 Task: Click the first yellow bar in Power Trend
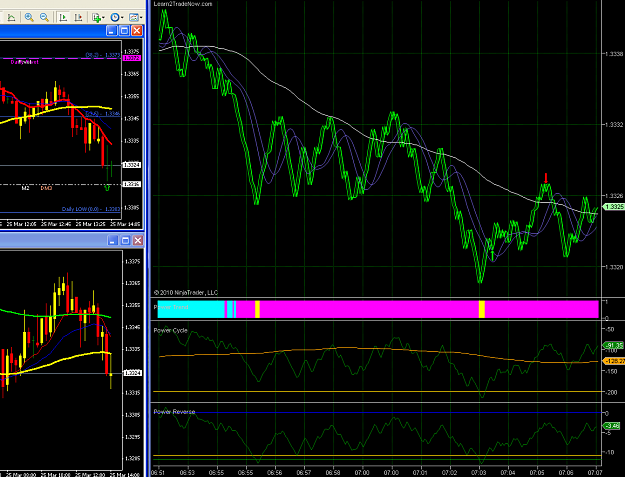(x=257, y=310)
